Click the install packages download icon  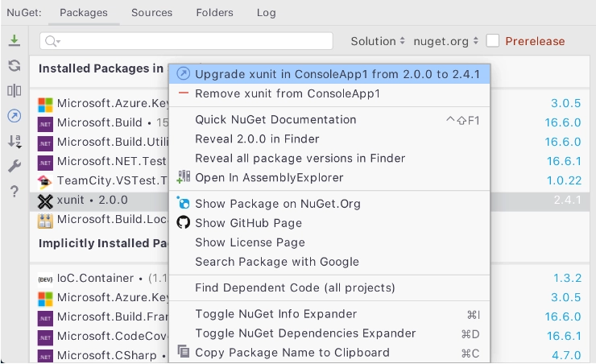[x=14, y=40]
